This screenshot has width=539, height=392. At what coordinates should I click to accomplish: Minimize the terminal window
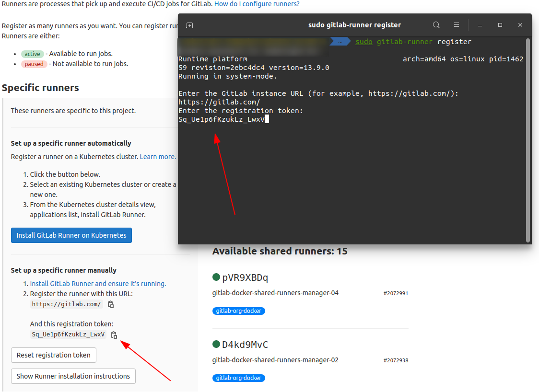pos(480,25)
